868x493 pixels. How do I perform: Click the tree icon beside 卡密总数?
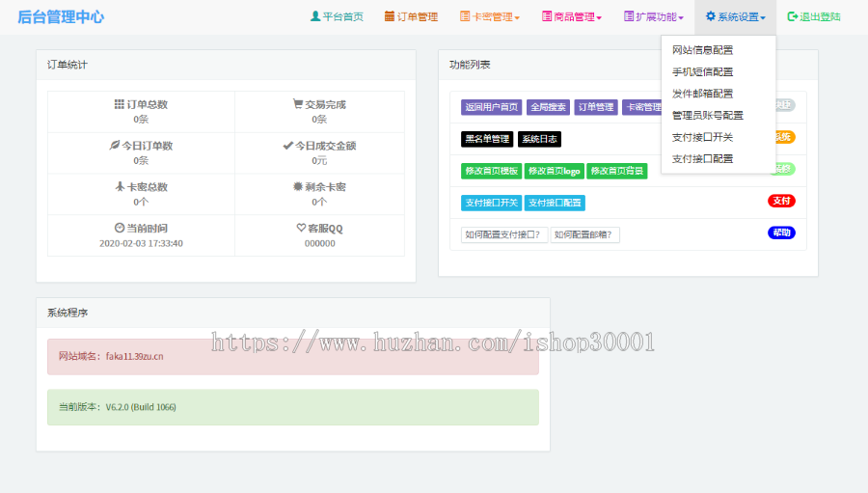tap(120, 186)
